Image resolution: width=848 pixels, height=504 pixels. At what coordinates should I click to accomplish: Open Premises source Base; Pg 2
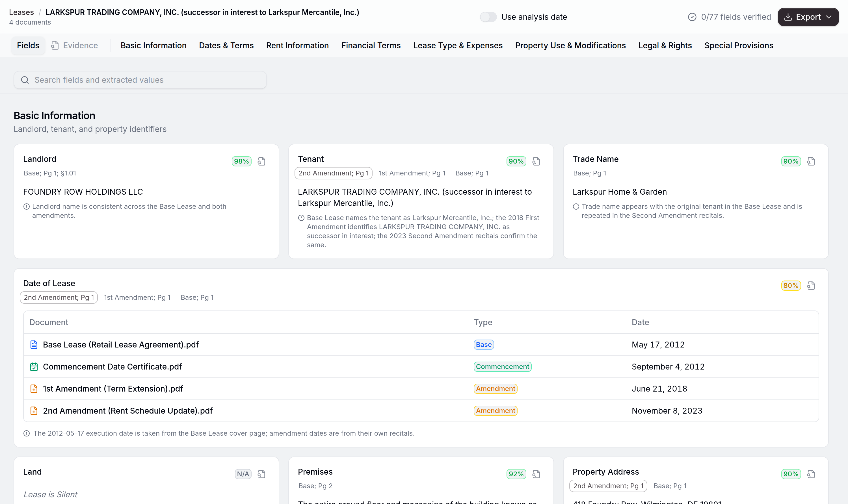coord(316,486)
